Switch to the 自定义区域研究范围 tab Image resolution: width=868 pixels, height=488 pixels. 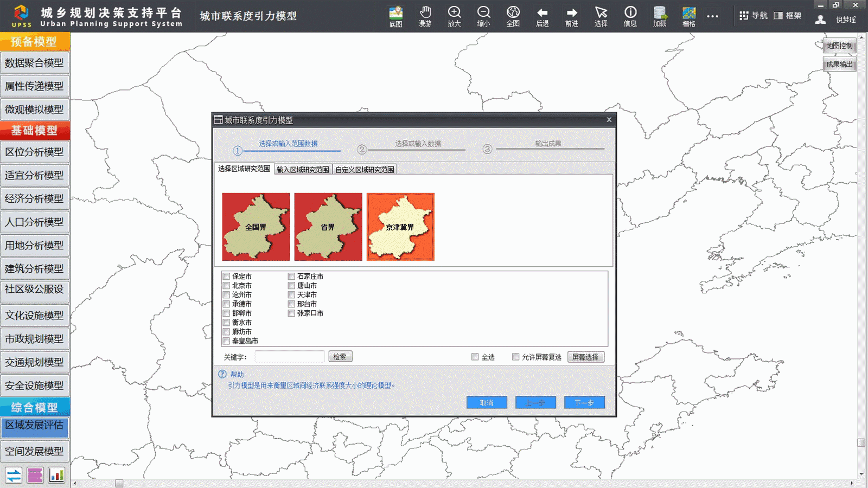tap(365, 170)
